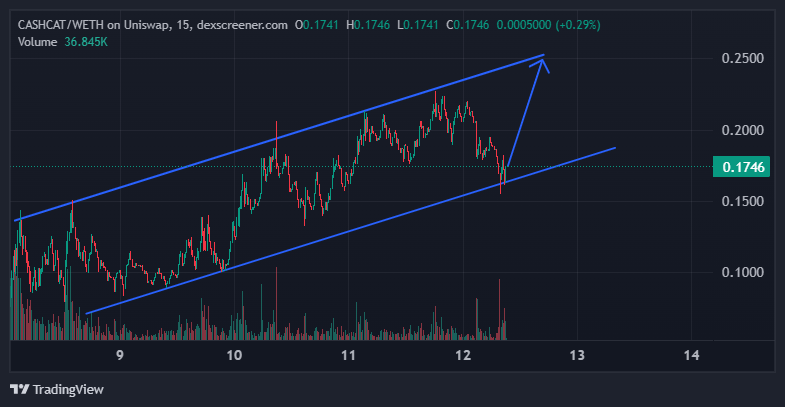This screenshot has width=785, height=407.
Task: Click the current price label 0.1746
Action: point(741,167)
